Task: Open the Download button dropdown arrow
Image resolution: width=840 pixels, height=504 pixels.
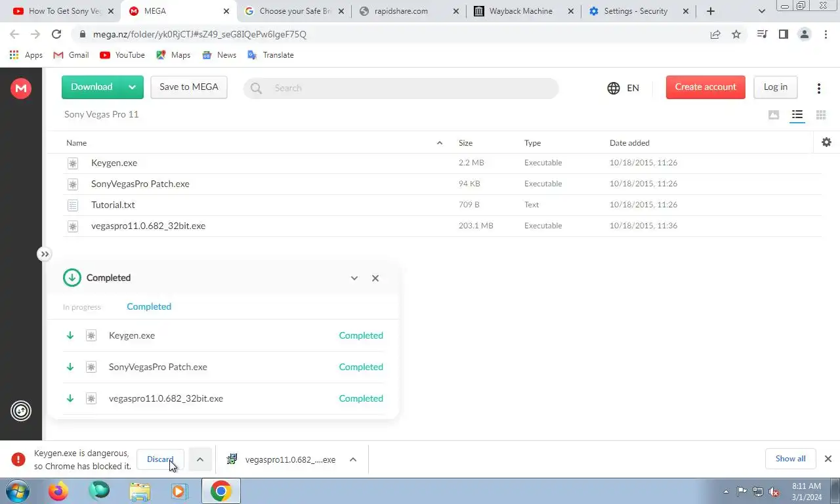Action: pyautogui.click(x=132, y=87)
